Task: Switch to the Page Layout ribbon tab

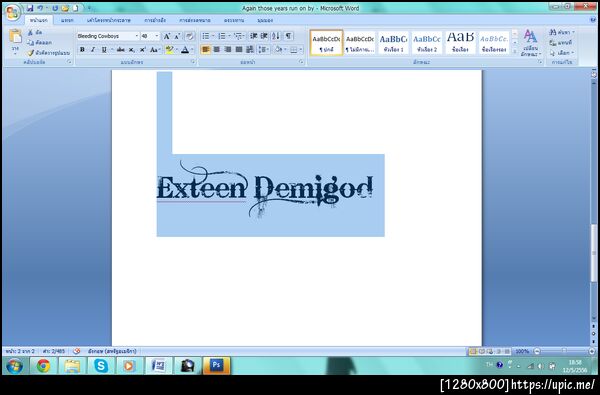Action: [109, 20]
